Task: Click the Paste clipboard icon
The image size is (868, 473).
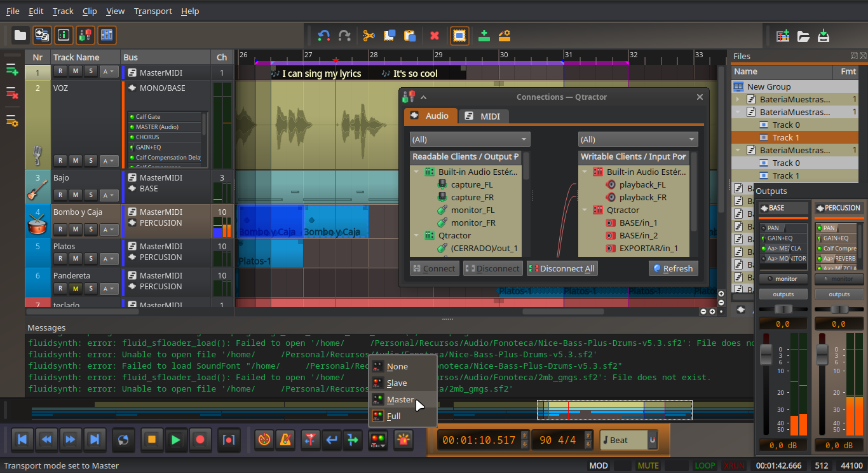Action: coord(410,36)
